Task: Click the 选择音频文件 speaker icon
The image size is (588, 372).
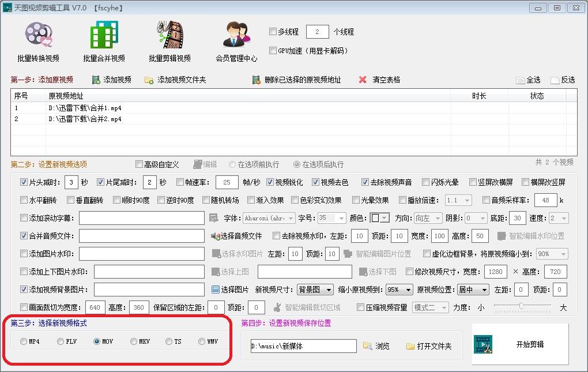Action: click(x=215, y=236)
